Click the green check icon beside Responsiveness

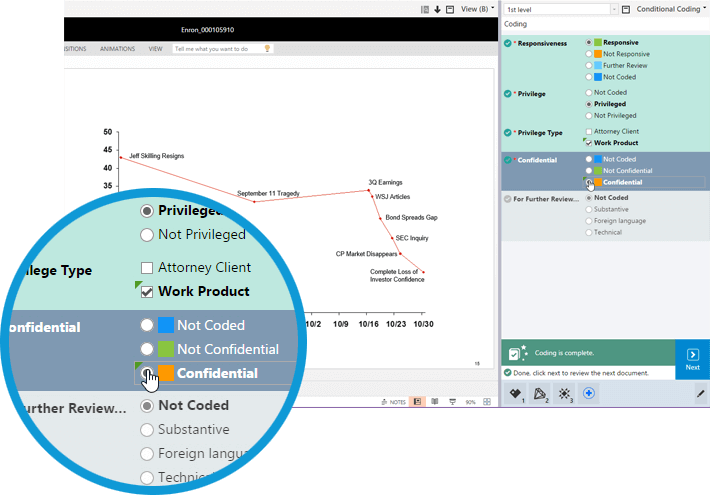(x=508, y=43)
